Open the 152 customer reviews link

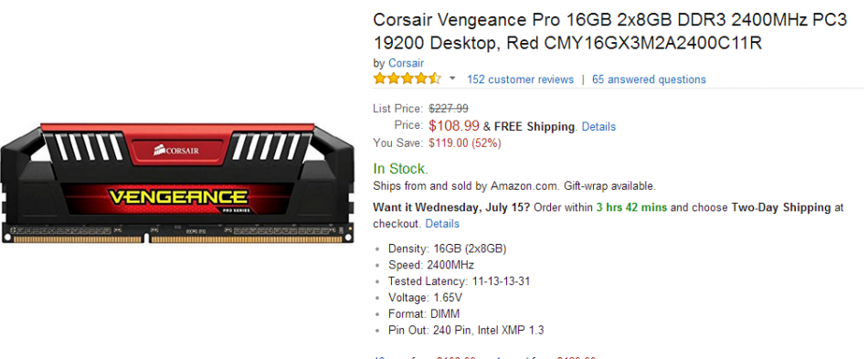(x=521, y=79)
